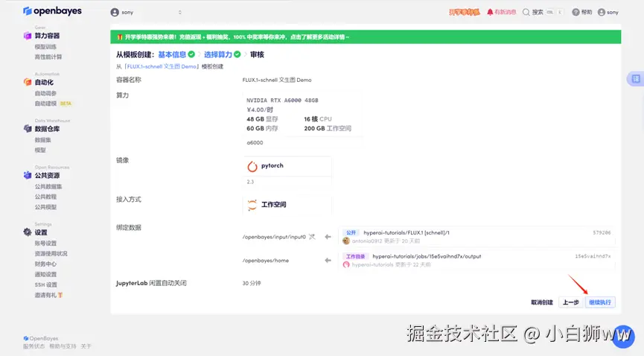This screenshot has width=644, height=356.
Task: Open 自动调参 in sidebar
Action: [x=45, y=93]
